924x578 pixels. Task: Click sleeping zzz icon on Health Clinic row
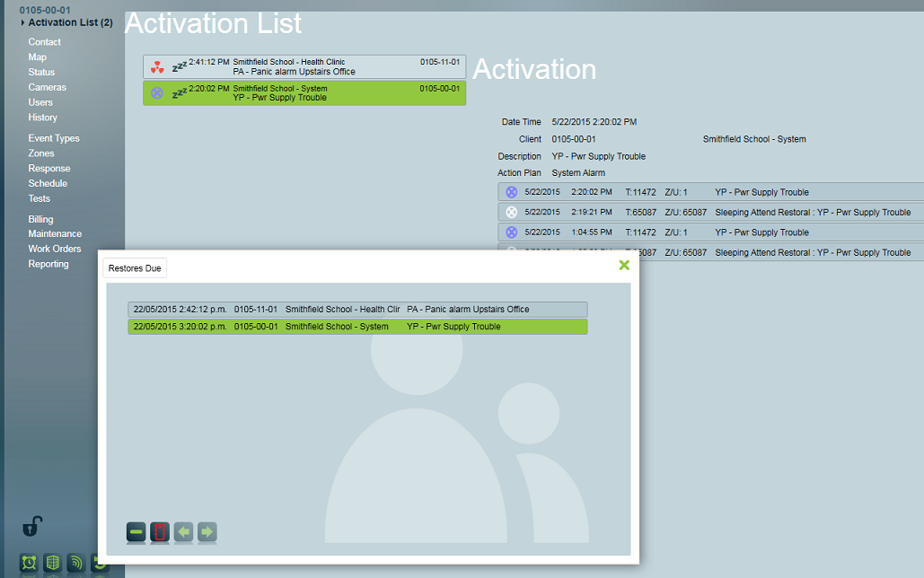[x=180, y=66]
